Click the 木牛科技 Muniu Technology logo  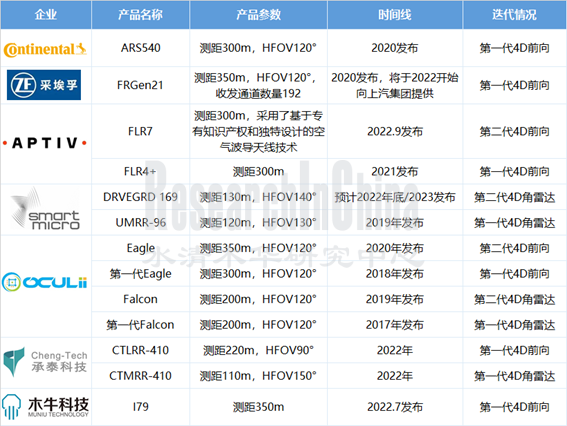(x=45, y=407)
